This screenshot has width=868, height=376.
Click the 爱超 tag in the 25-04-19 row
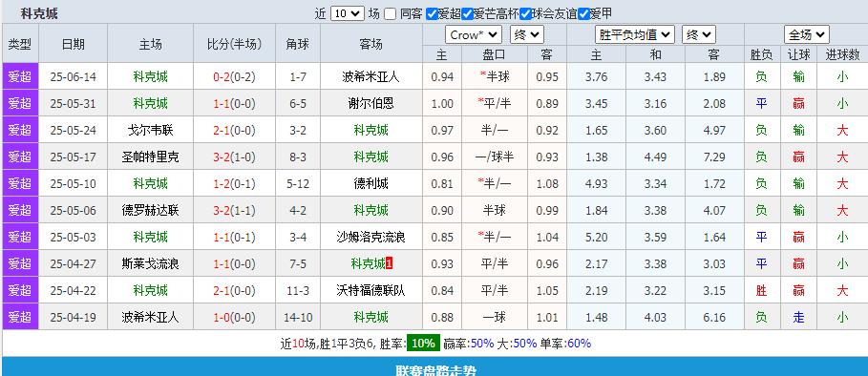point(20,317)
